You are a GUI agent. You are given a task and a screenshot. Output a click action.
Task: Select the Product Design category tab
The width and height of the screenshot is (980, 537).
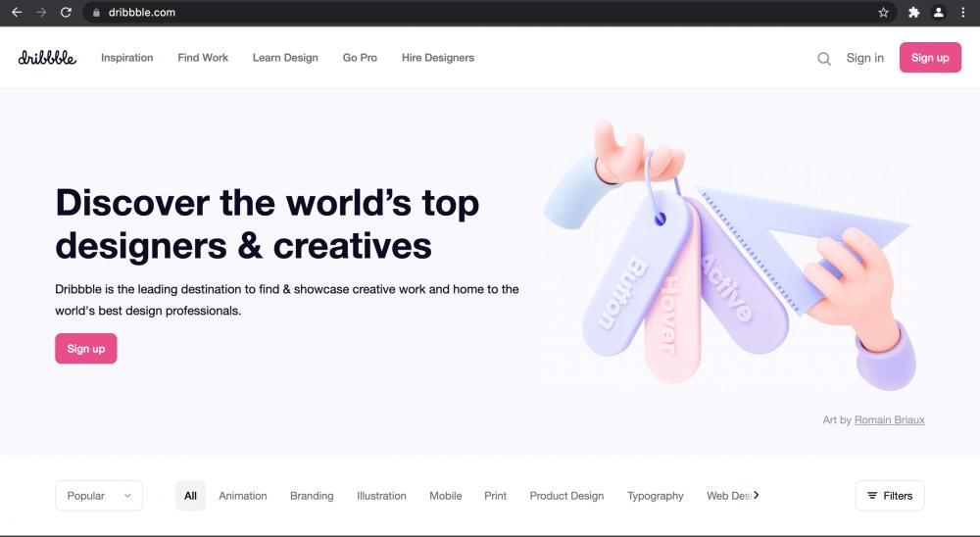566,496
